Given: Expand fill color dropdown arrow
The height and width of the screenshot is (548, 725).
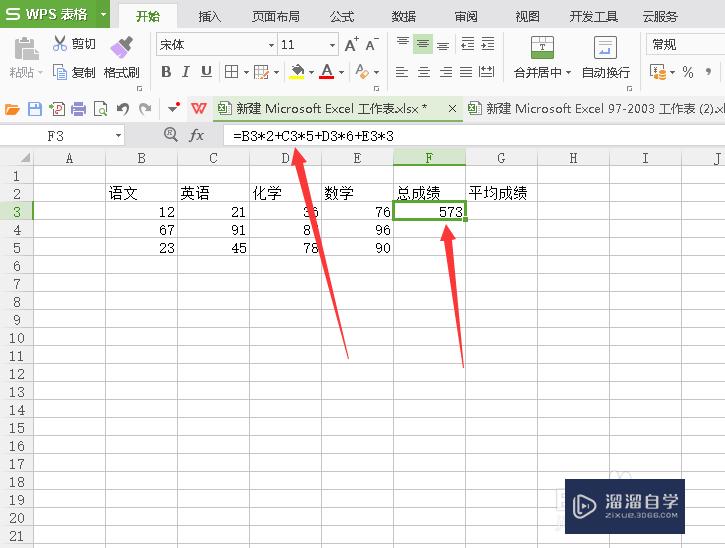Looking at the screenshot, I should point(311,73).
